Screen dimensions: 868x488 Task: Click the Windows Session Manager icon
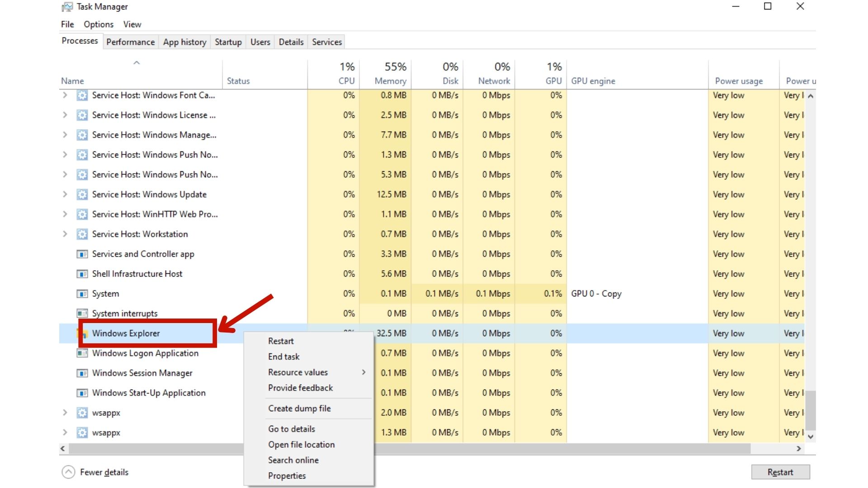point(82,373)
